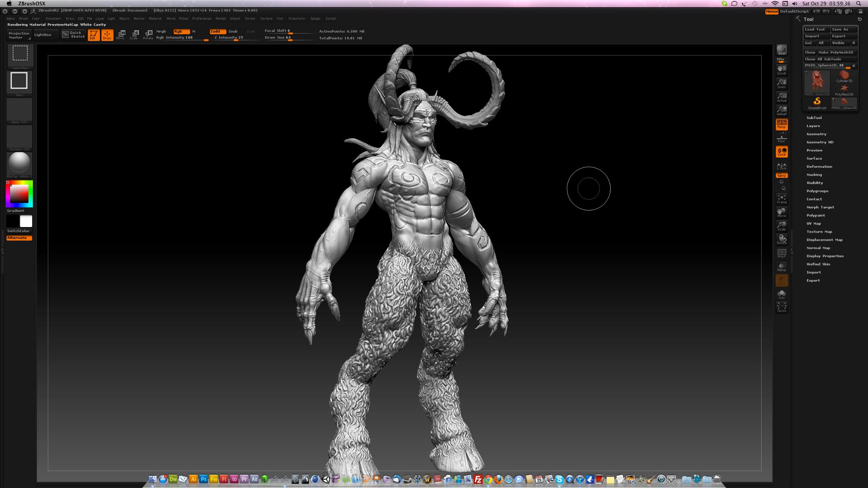Expand the Layers section
The height and width of the screenshot is (488, 868).
coord(813,126)
